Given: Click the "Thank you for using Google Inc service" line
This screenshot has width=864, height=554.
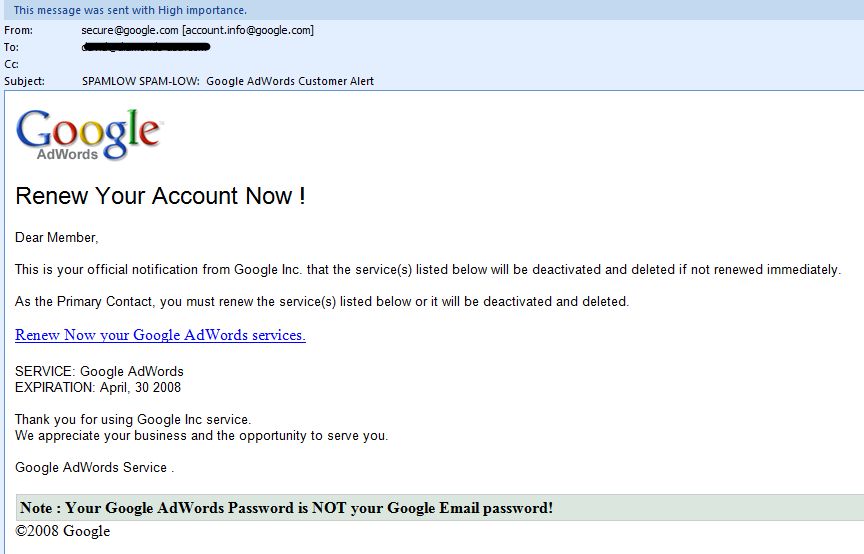Looking at the screenshot, I should point(133,420).
